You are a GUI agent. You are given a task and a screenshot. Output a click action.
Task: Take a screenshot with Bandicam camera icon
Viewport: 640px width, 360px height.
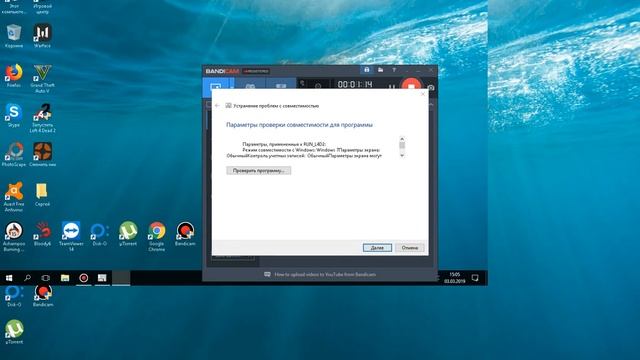(x=431, y=87)
